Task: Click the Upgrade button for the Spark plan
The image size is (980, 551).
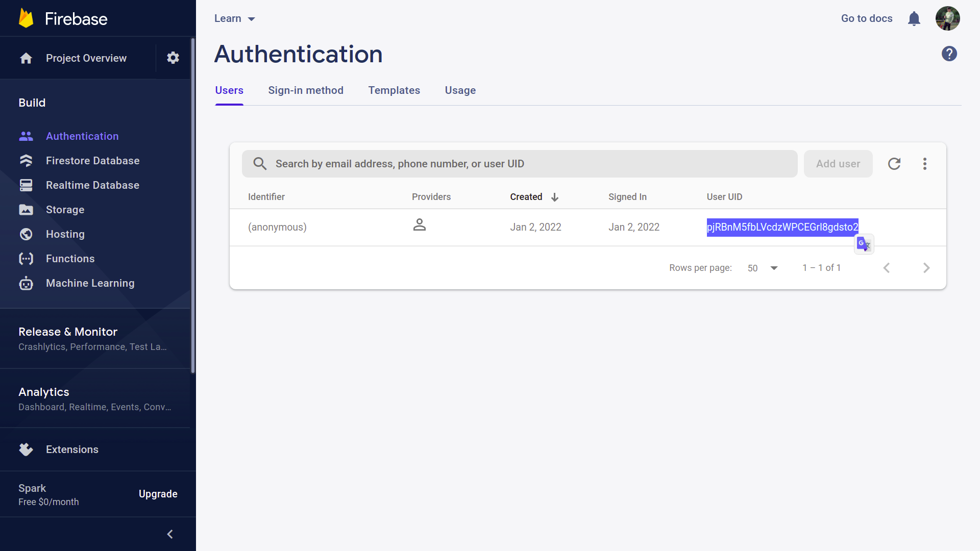Action: click(x=158, y=494)
